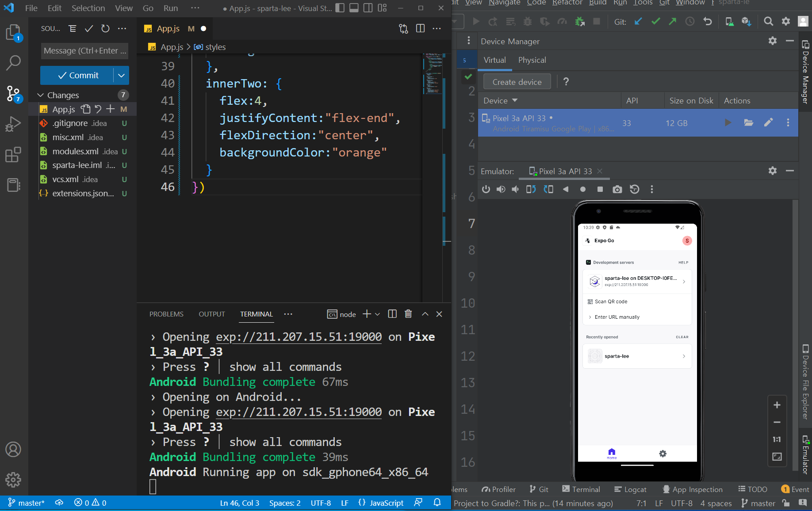Git update project arrow in Android Studio toolbar
Screen dimensions: 812x511
coord(638,21)
